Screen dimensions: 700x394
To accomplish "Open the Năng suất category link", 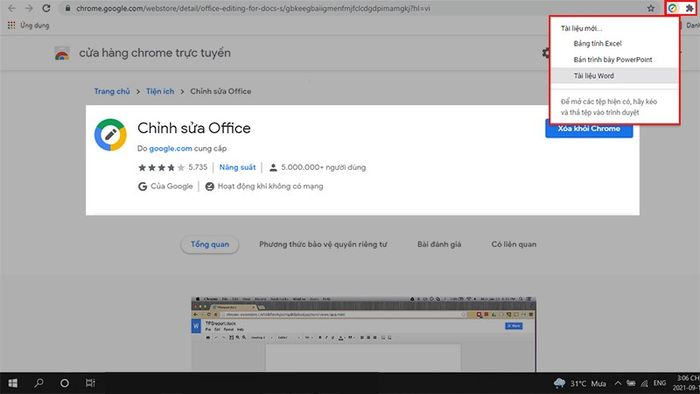I will pyautogui.click(x=238, y=168).
